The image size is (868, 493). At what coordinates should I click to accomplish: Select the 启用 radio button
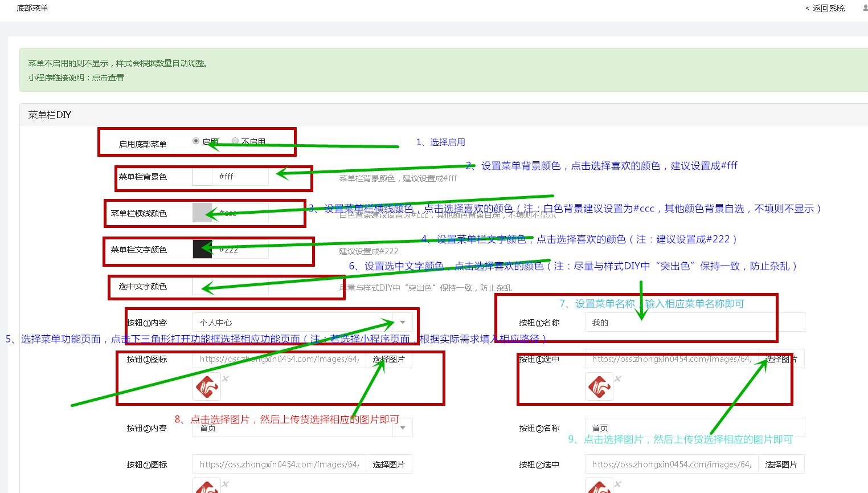point(196,141)
